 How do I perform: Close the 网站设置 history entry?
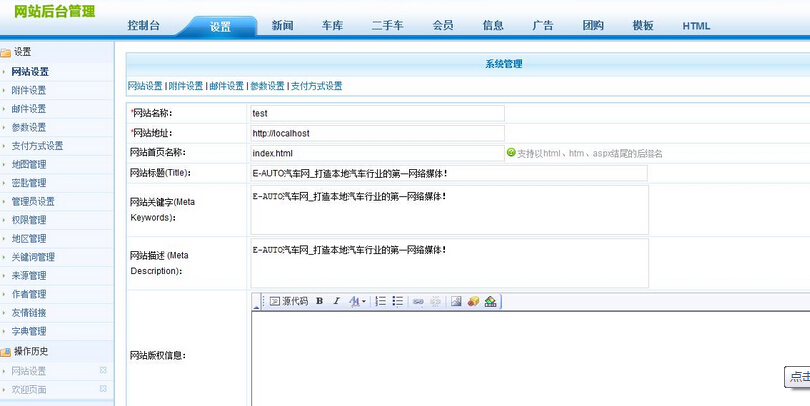click(x=103, y=371)
